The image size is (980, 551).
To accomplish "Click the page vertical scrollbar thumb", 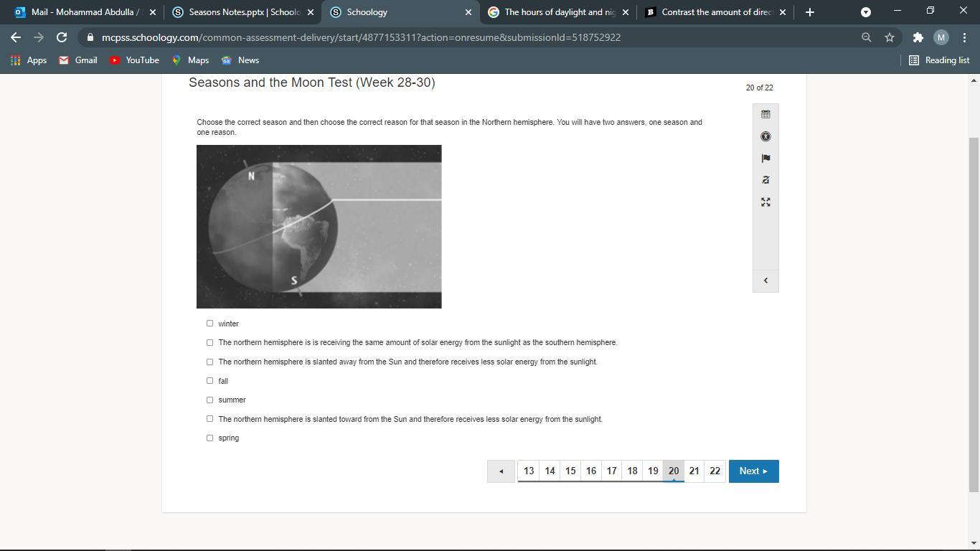I will pyautogui.click(x=974, y=314).
